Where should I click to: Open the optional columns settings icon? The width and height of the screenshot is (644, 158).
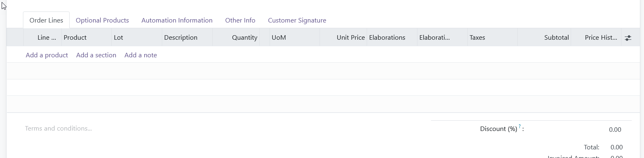pos(628,38)
